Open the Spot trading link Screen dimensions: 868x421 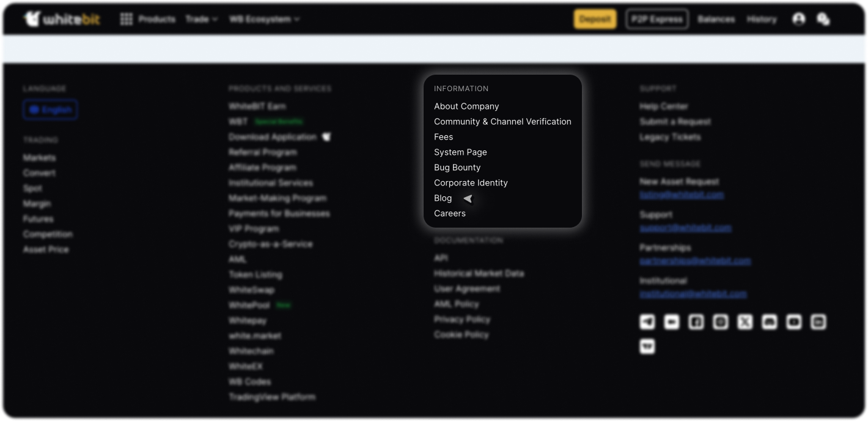pyautogui.click(x=33, y=188)
